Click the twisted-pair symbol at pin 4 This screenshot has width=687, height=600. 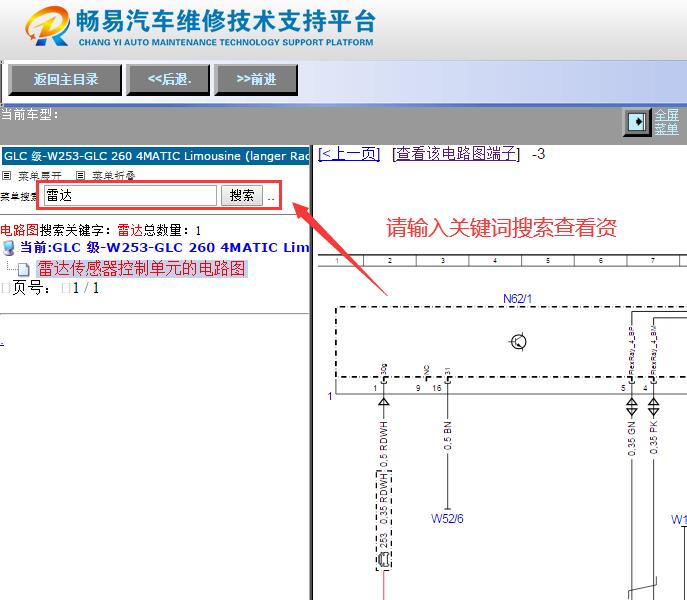[653, 406]
